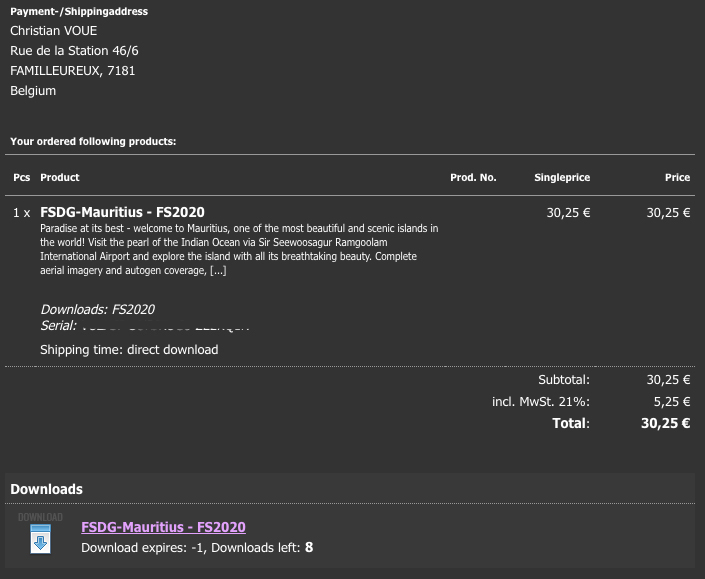
Task: Click the country Belgium in address
Action: (x=33, y=91)
